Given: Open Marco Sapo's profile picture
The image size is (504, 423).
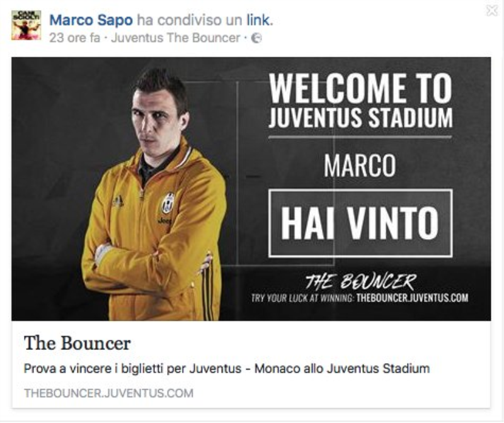Looking at the screenshot, I should click(26, 25).
